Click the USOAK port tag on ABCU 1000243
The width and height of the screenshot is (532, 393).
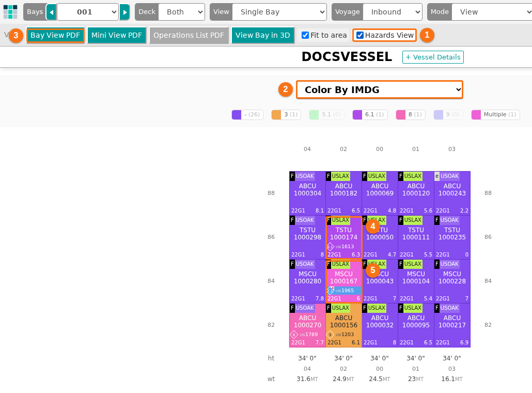pyautogui.click(x=449, y=176)
